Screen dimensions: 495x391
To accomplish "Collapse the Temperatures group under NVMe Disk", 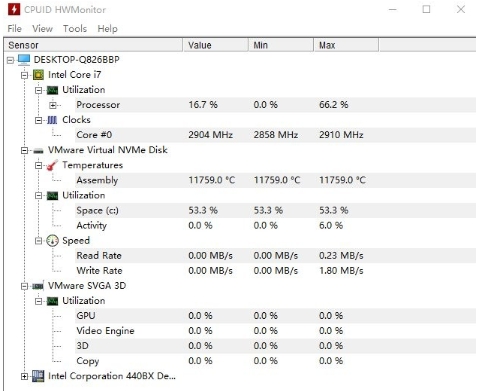I will coord(38,165).
